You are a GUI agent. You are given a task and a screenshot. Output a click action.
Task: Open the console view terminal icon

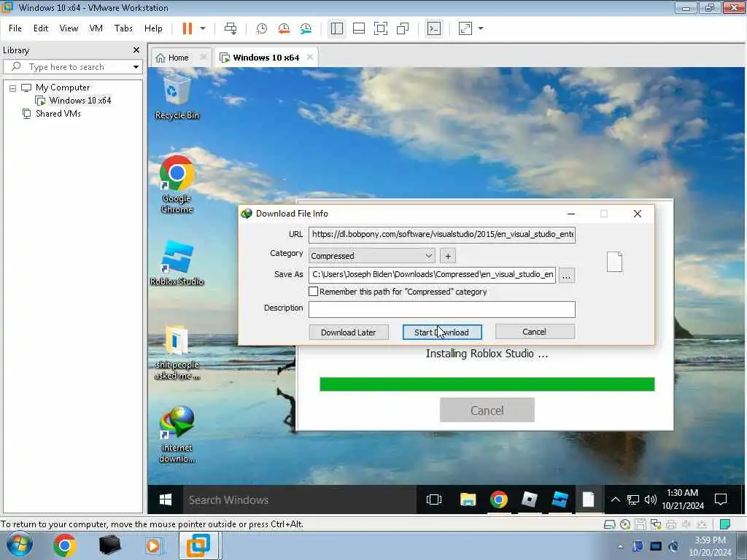434,28
